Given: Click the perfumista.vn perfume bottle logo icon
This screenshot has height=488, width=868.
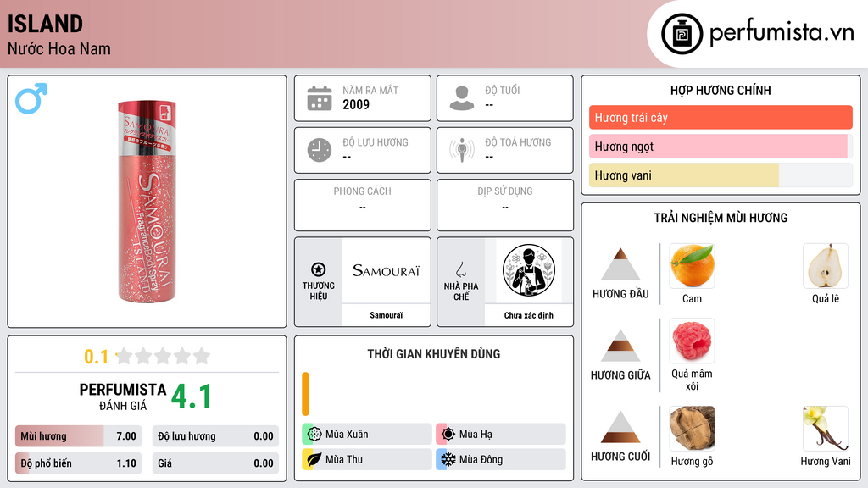Looking at the screenshot, I should coord(682,34).
